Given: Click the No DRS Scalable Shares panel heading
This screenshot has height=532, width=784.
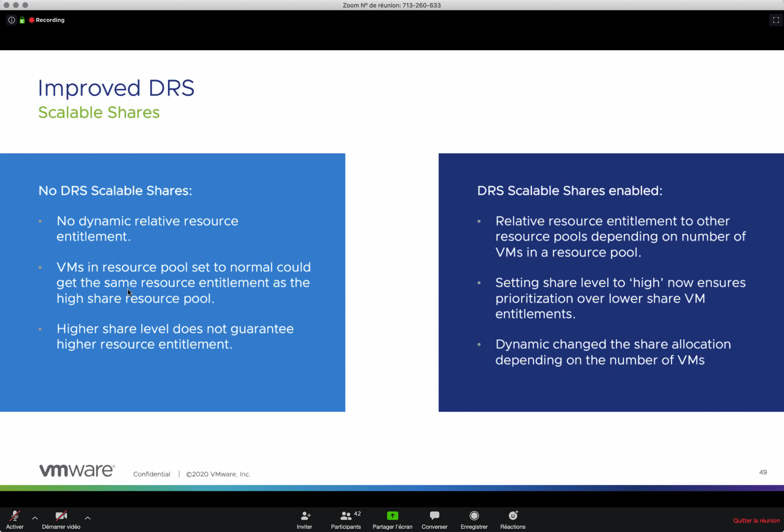Looking at the screenshot, I should coord(115,191).
